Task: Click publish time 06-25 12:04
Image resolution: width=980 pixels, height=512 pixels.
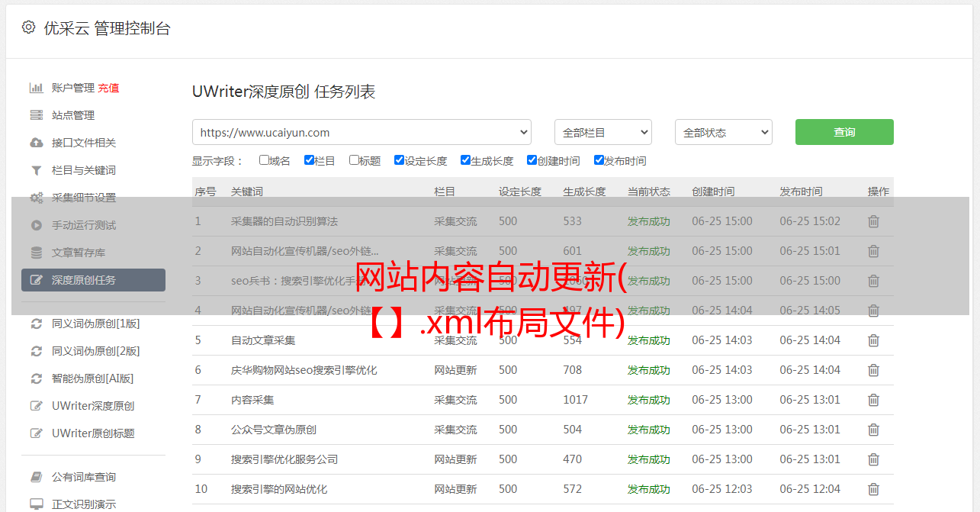Action: tap(810, 489)
